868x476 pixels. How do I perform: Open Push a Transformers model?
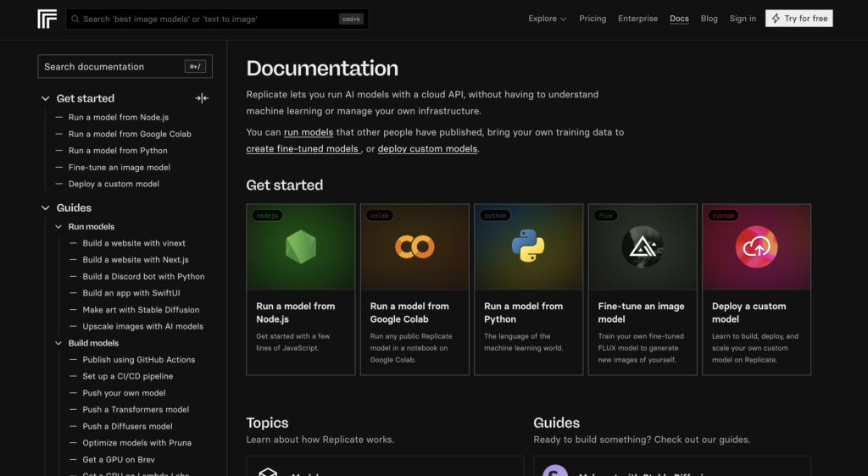(136, 410)
